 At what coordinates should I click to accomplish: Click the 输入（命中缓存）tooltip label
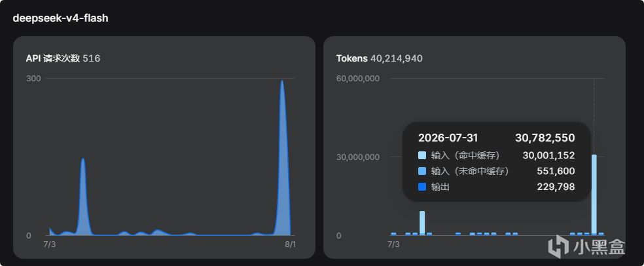click(465, 155)
